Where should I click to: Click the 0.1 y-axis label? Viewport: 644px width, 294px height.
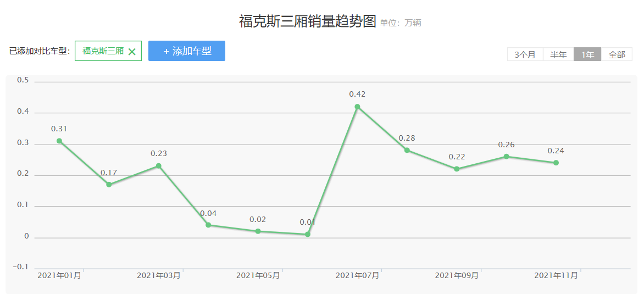[23, 205]
